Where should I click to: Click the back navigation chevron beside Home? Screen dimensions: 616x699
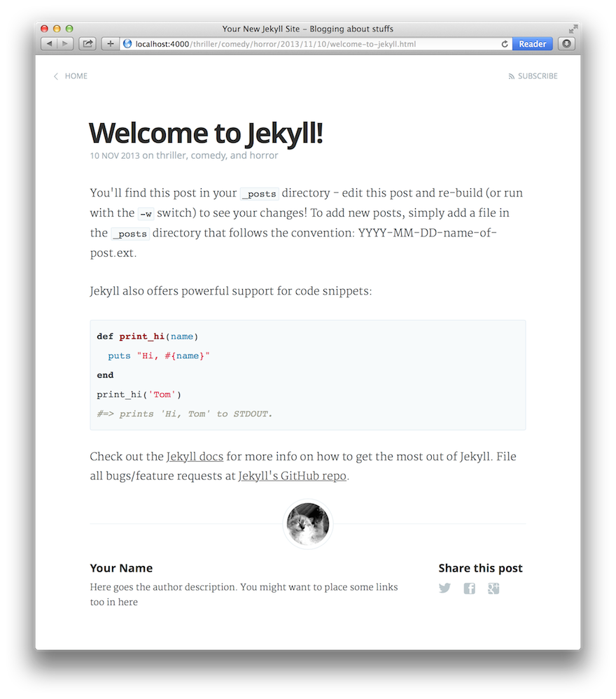pyautogui.click(x=55, y=76)
